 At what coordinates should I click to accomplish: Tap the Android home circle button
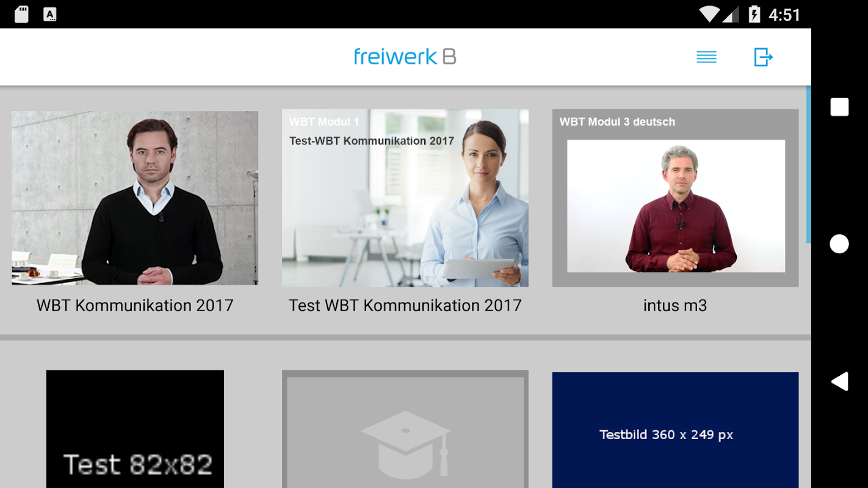tap(839, 244)
